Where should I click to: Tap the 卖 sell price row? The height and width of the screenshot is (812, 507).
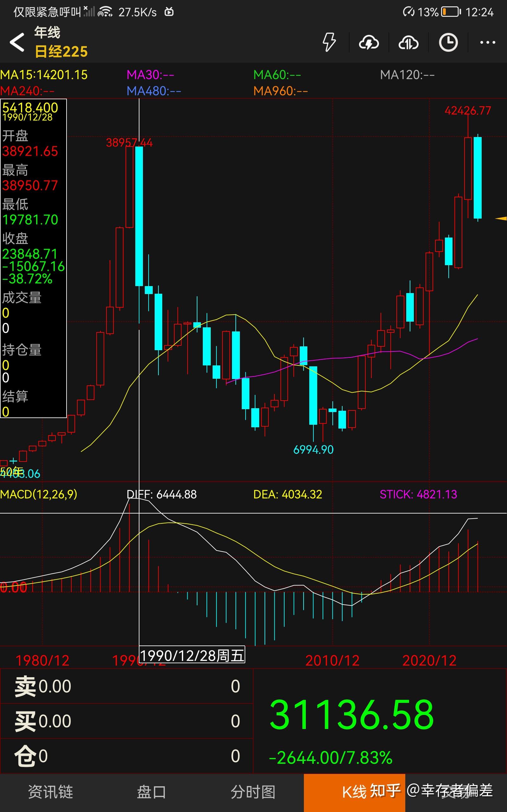[x=126, y=686]
